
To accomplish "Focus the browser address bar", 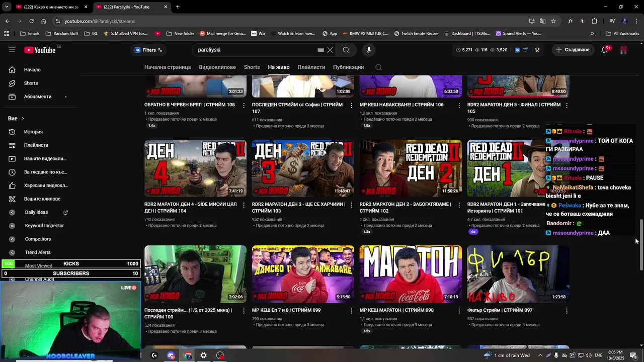I will 292,21.
